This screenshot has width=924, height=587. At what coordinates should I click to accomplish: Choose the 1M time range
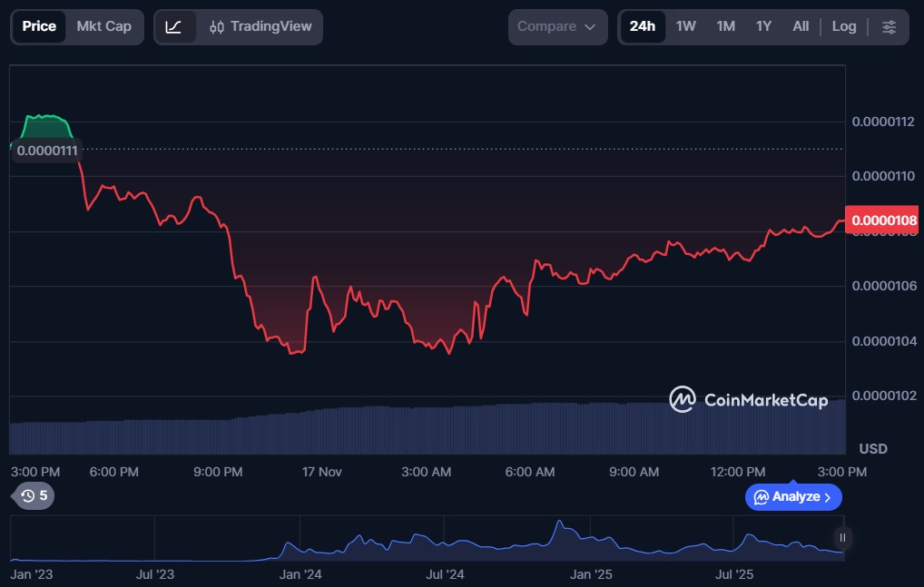pos(725,26)
